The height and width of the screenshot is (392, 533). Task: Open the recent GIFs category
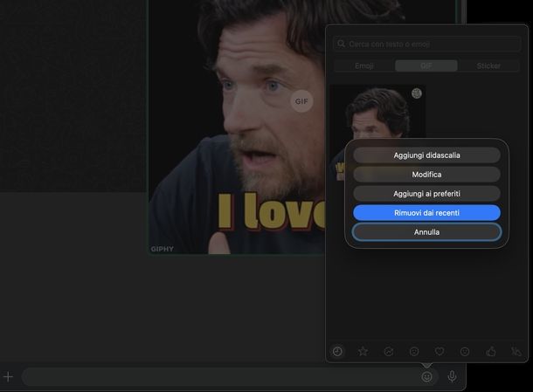pyautogui.click(x=337, y=351)
